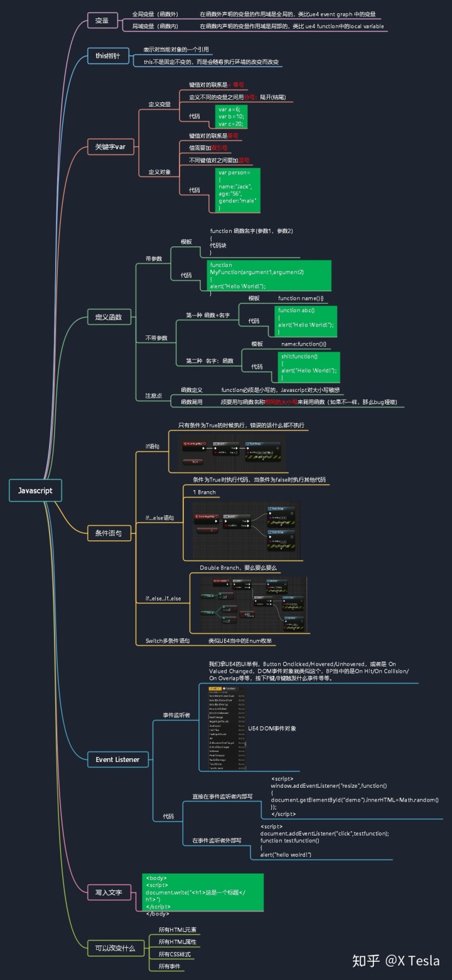This screenshot has height=980, width=452.
Task: Select the 可以改变什么 branch node
Action: tap(115, 948)
